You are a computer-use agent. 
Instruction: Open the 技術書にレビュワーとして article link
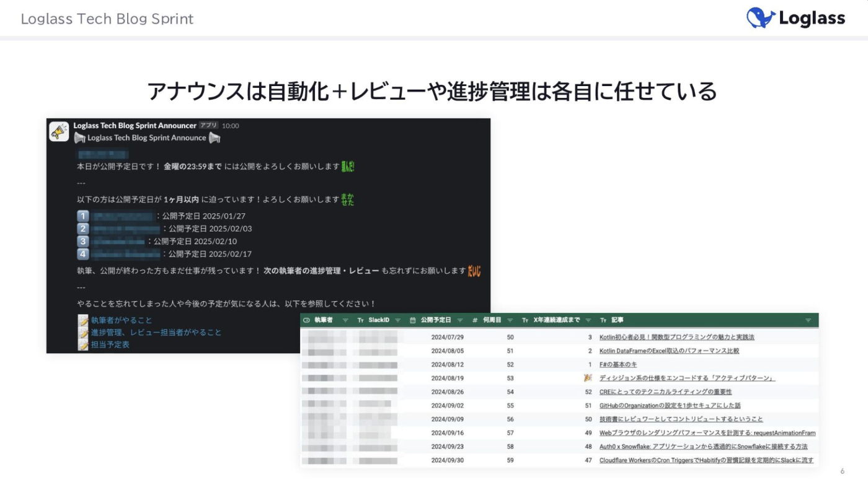point(681,419)
